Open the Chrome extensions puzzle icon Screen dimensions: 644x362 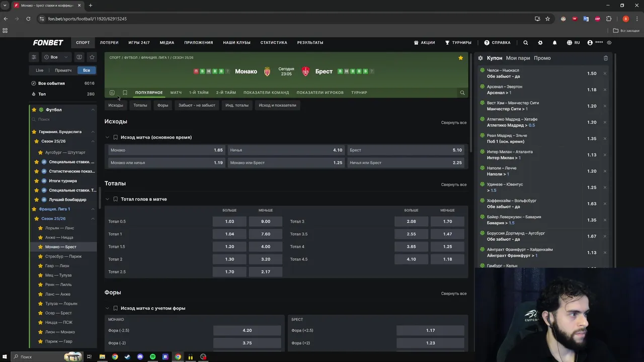pyautogui.click(x=609, y=19)
